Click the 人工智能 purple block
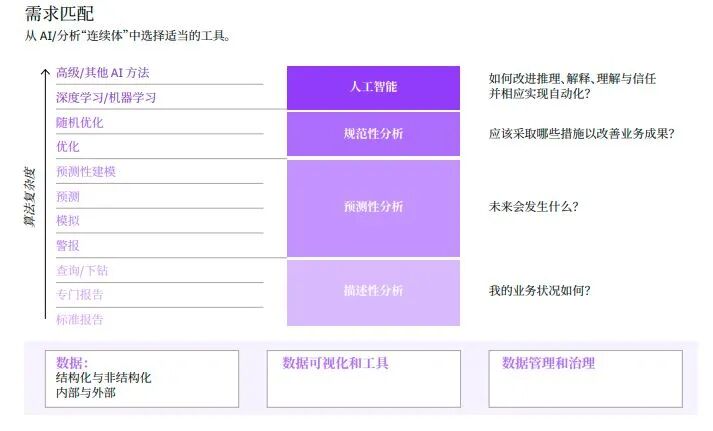713x431 pixels. point(372,87)
